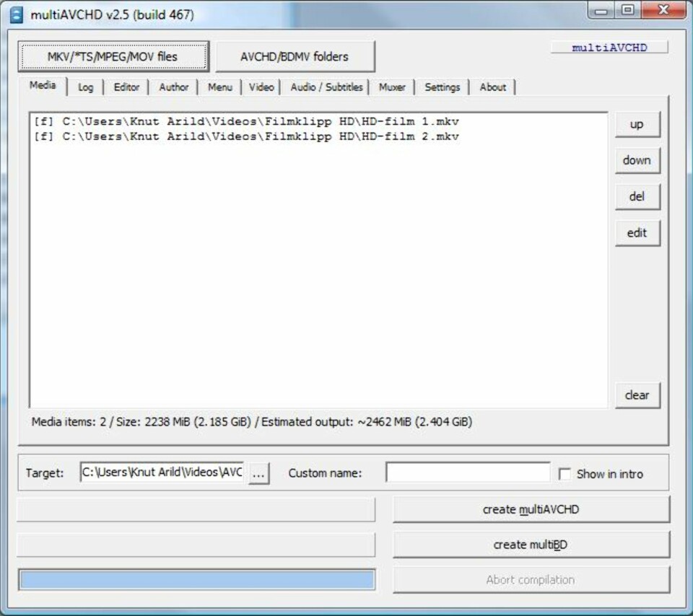Open the Editor tab
This screenshot has height=616, width=693.
[126, 87]
